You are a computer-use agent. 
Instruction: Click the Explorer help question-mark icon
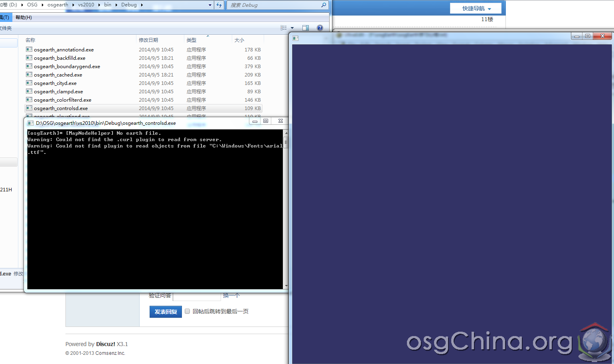(320, 28)
